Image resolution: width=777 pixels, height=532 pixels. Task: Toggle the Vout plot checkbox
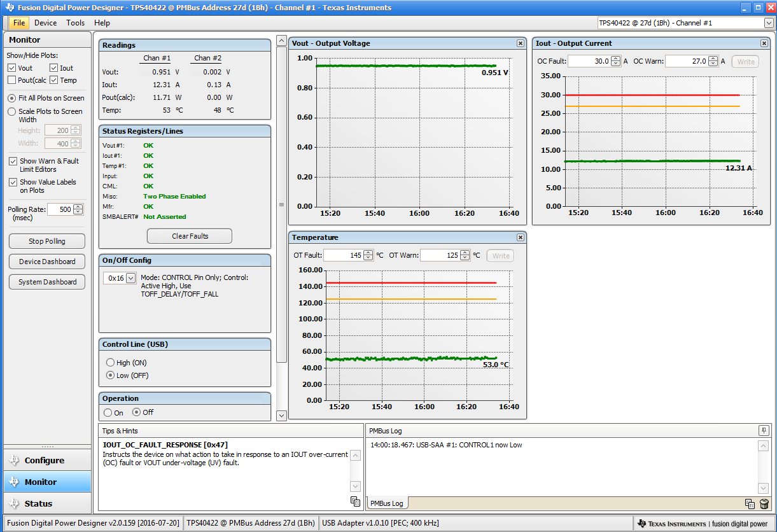click(12, 68)
